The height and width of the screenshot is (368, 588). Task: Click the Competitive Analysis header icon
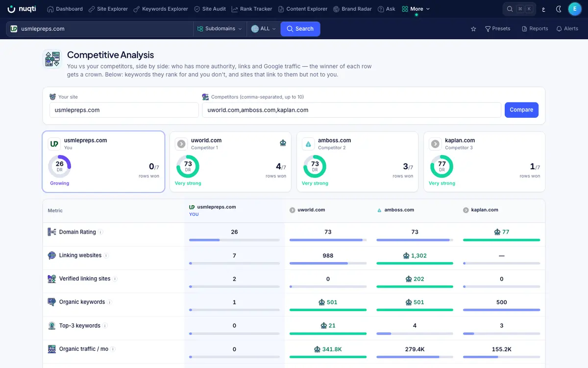tap(52, 59)
